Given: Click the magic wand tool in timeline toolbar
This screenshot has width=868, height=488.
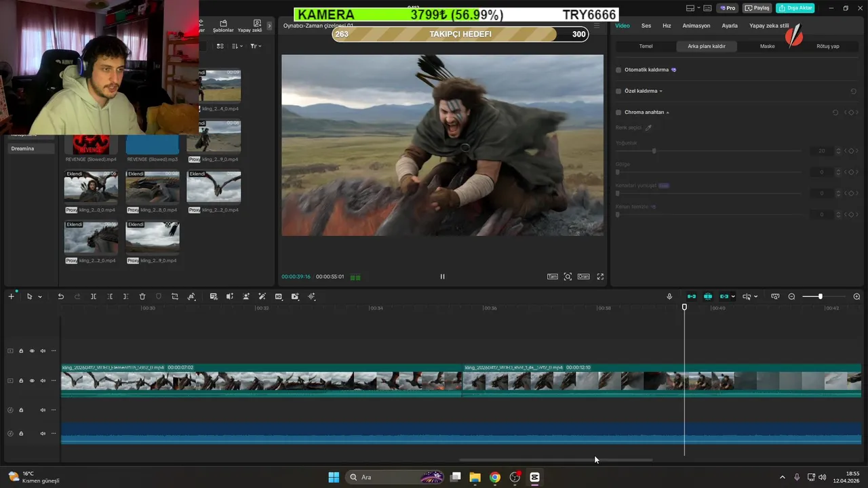Looking at the screenshot, I should click(262, 296).
